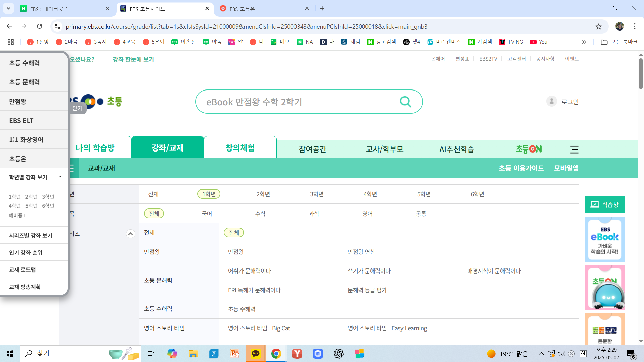Viewport: 644px width, 362px height.
Task: Click the login profile icon
Action: pos(552,101)
